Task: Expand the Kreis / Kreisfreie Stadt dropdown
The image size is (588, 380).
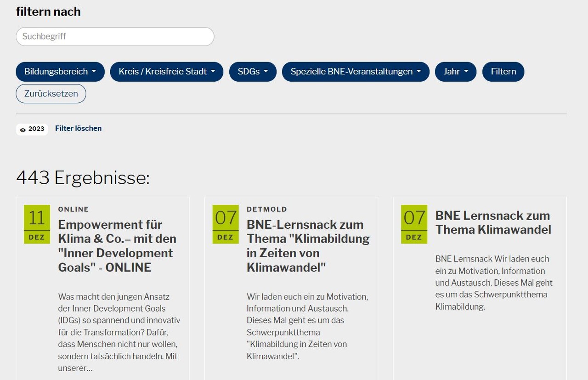Action: 167,72
